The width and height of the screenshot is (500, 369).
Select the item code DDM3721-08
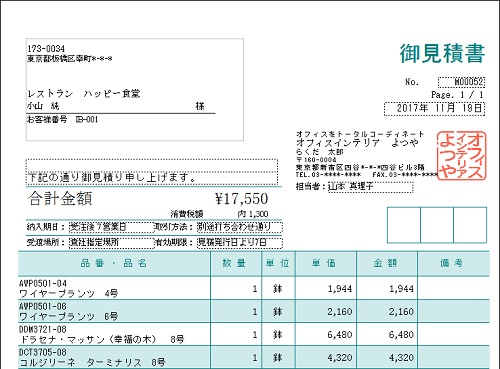(x=43, y=329)
